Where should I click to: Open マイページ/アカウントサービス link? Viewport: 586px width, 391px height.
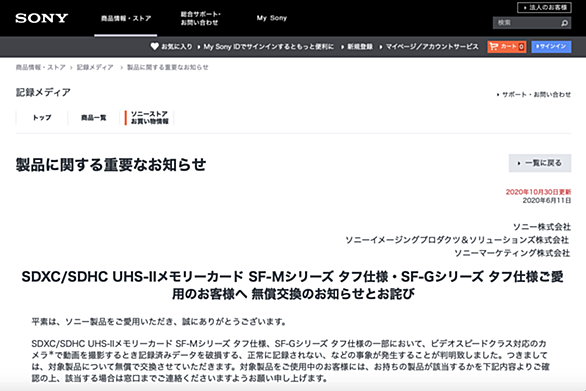432,47
